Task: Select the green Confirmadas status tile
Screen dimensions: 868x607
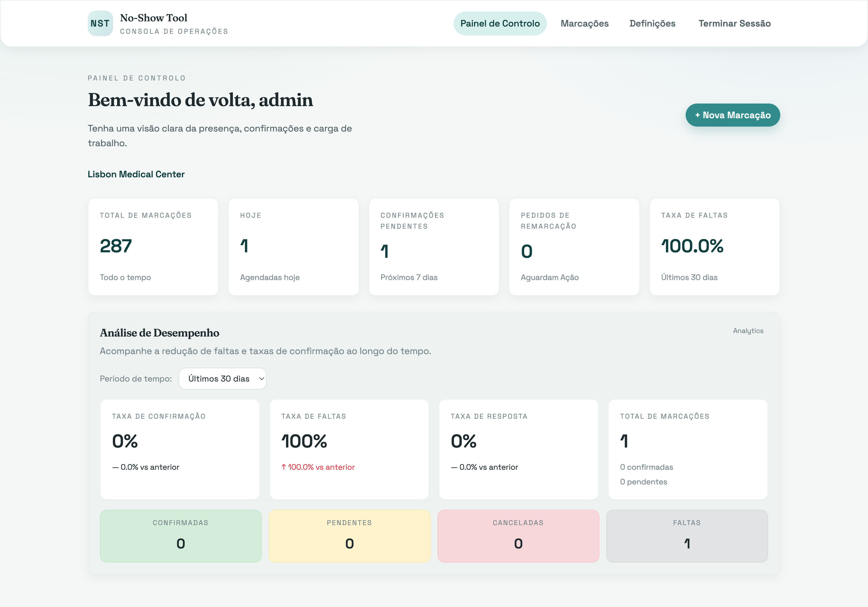Action: pos(181,536)
